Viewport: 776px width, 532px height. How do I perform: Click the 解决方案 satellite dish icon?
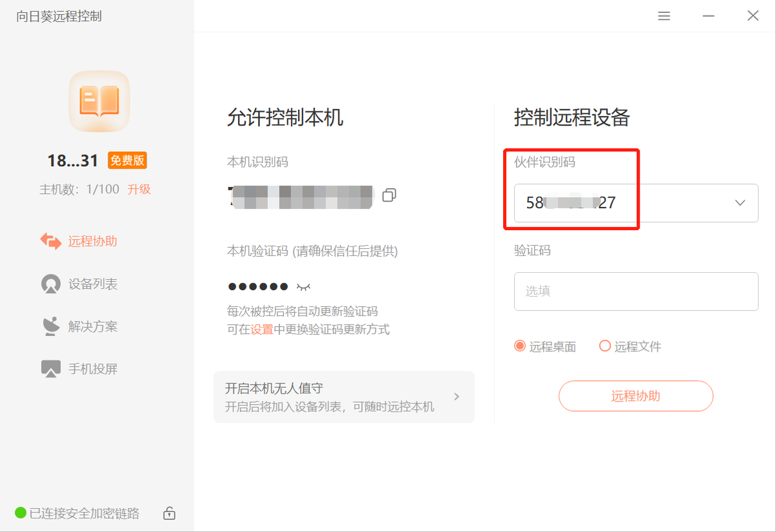[50, 326]
